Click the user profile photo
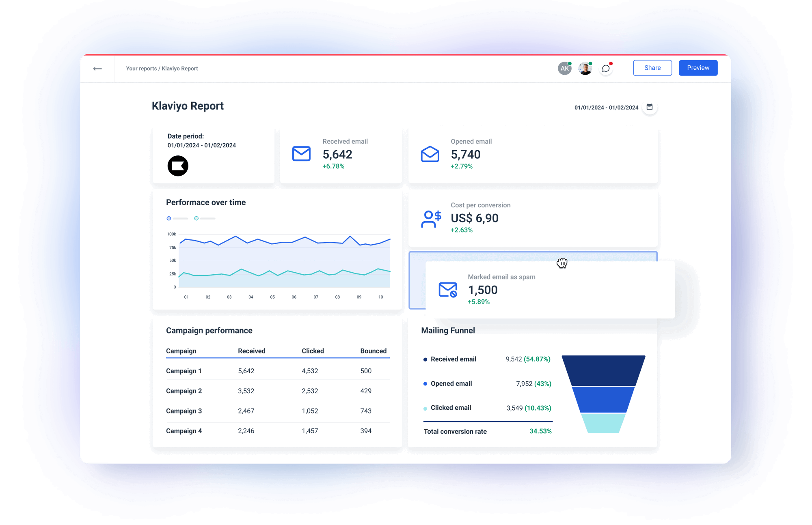The width and height of the screenshot is (812, 525). (585, 68)
